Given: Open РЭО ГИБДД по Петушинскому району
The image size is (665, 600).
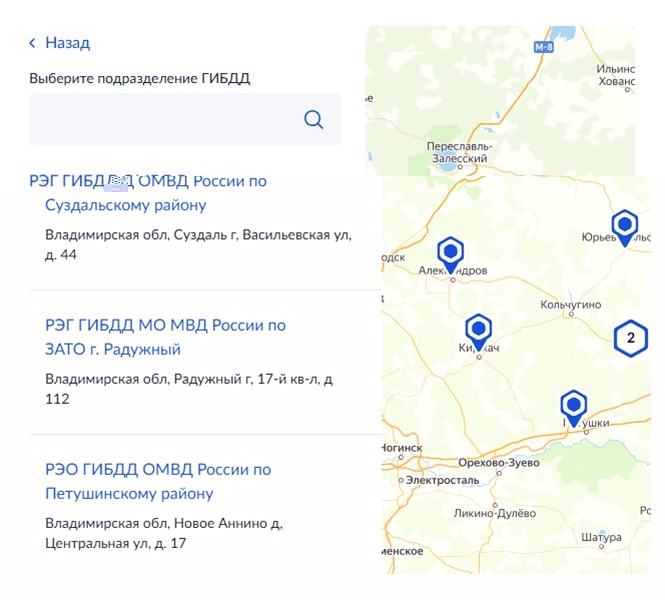Looking at the screenshot, I should [x=158, y=481].
